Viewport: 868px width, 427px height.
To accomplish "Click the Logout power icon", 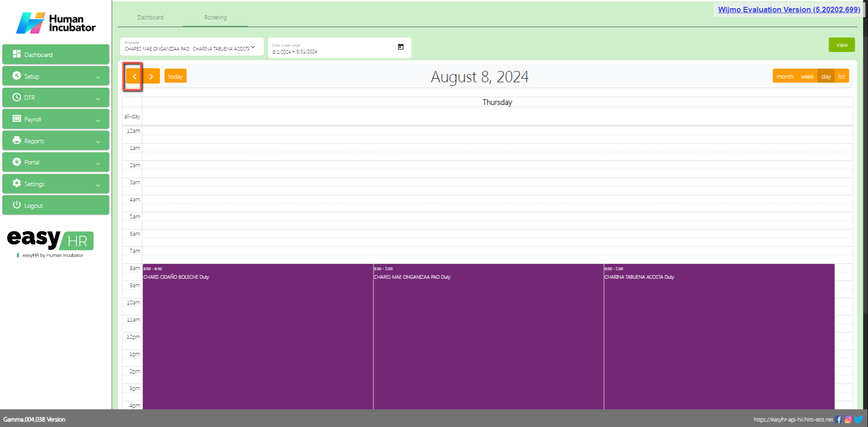I will click(x=17, y=205).
